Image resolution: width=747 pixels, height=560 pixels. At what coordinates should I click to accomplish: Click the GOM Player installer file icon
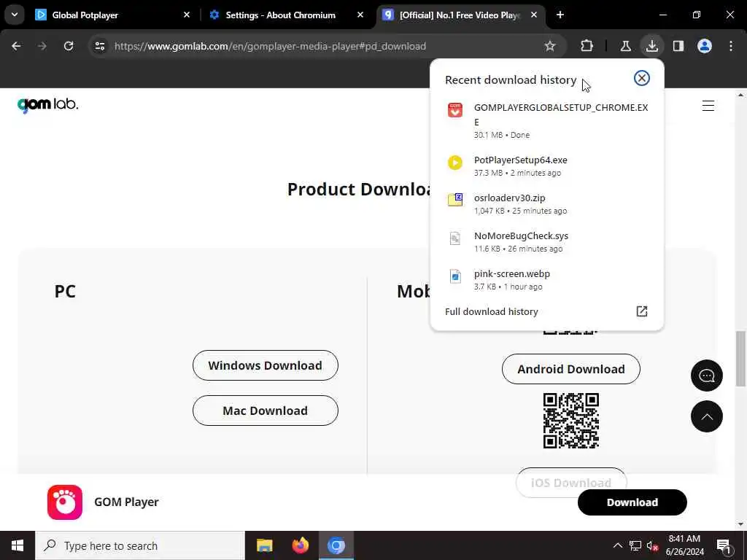point(455,110)
